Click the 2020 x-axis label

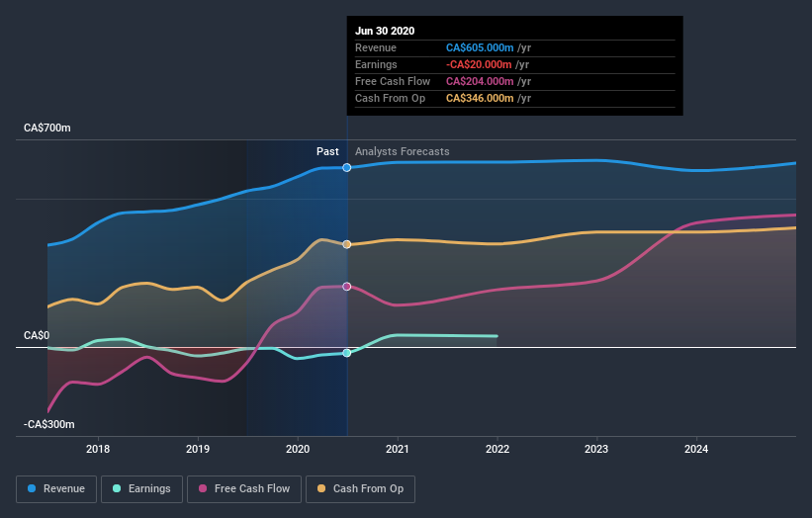tap(298, 449)
